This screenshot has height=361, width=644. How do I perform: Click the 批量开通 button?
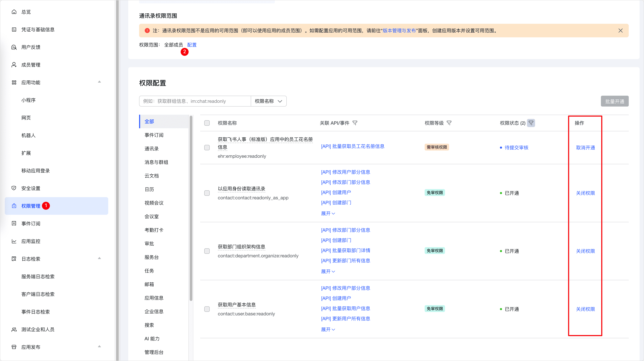click(615, 101)
